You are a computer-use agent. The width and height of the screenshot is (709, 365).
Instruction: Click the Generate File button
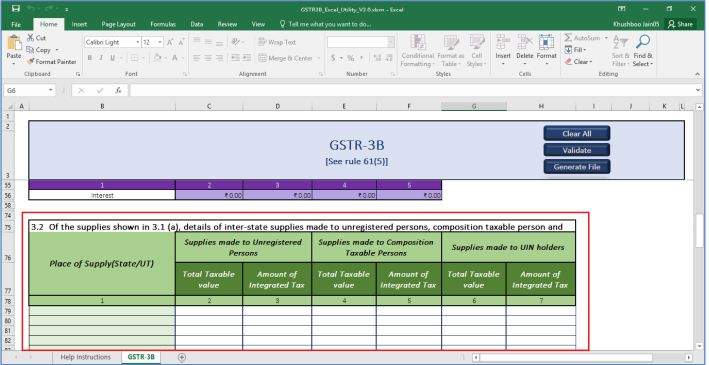click(x=577, y=167)
